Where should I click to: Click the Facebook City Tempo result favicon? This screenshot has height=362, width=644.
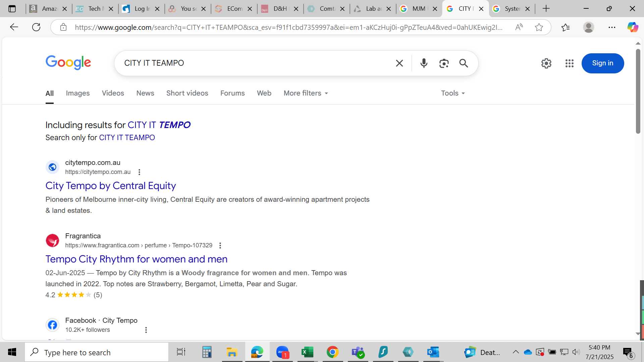pos(52,325)
